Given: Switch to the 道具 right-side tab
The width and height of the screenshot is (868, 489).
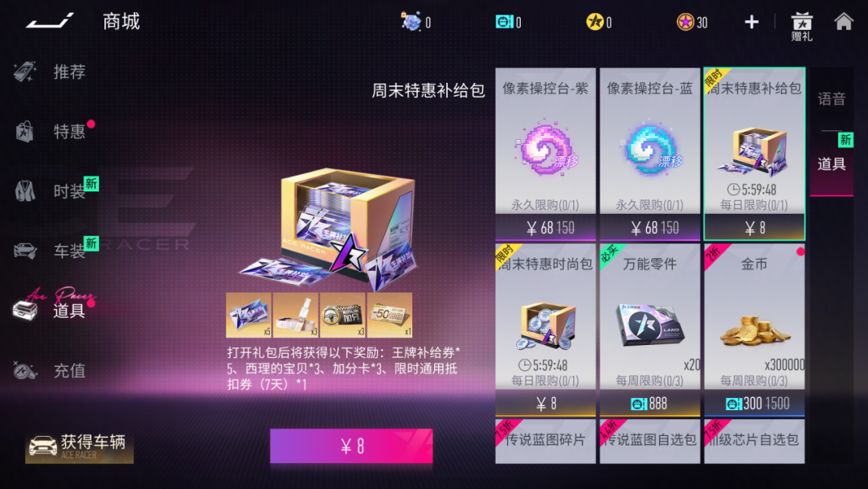Looking at the screenshot, I should pyautogui.click(x=832, y=163).
